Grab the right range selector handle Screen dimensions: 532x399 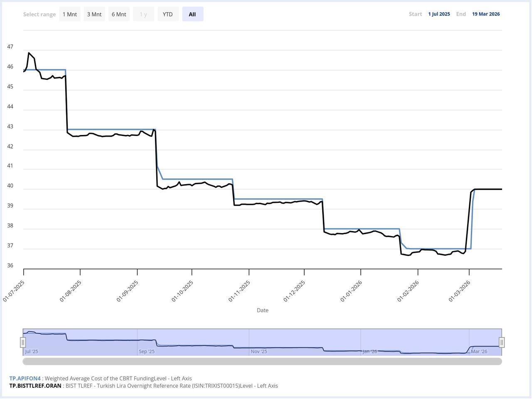(502, 342)
